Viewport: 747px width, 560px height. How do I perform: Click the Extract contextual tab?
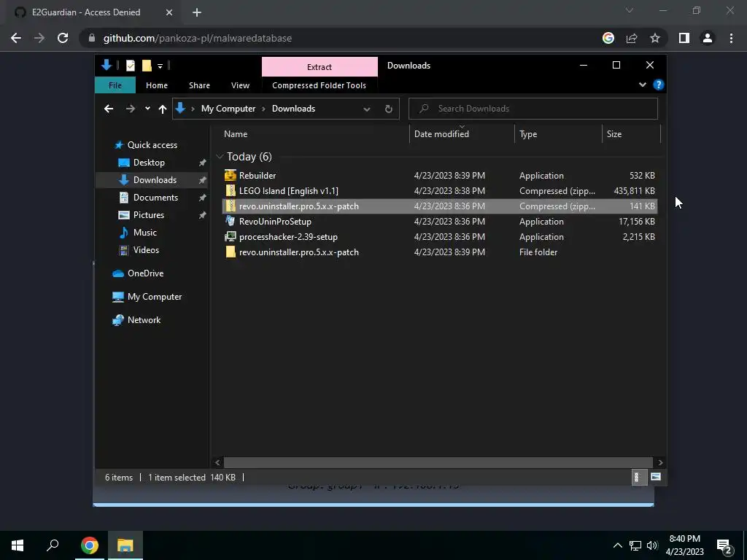coord(320,66)
